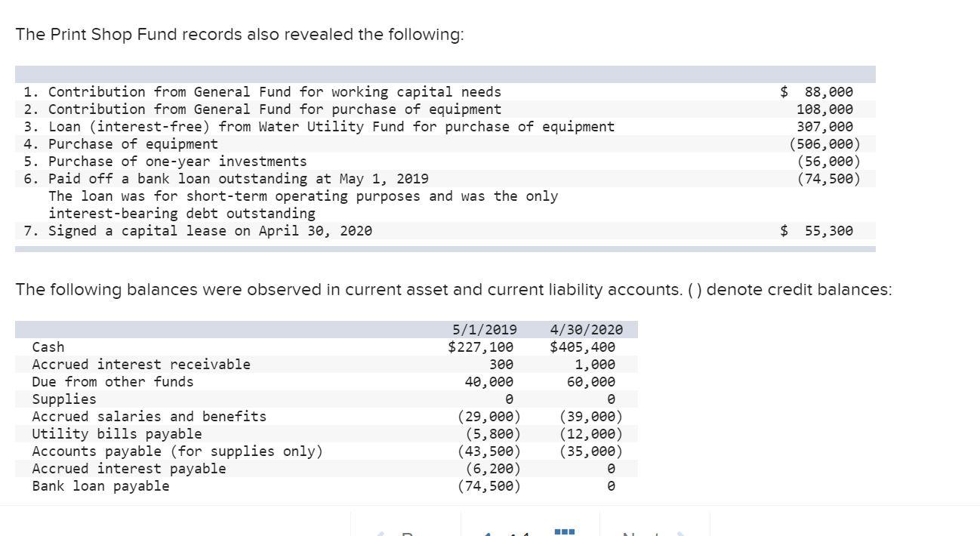Click the "Utility bills payable" row label
The image size is (980, 536).
tap(117, 434)
